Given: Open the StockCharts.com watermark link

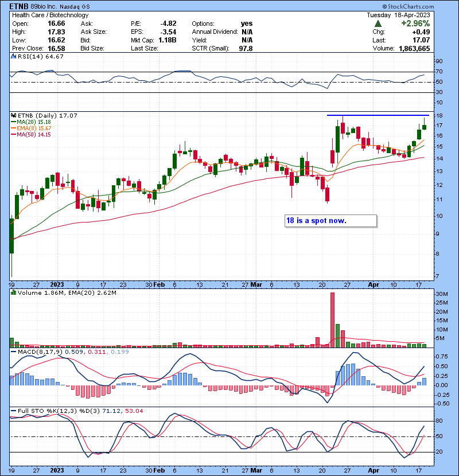Looking at the screenshot, I should [427, 6].
